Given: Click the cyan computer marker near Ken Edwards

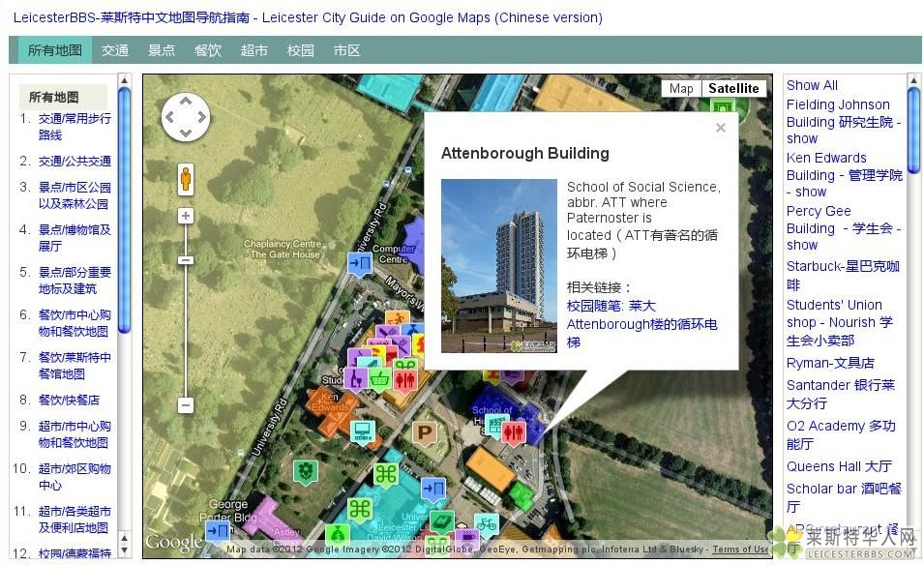Looking at the screenshot, I should (363, 431).
